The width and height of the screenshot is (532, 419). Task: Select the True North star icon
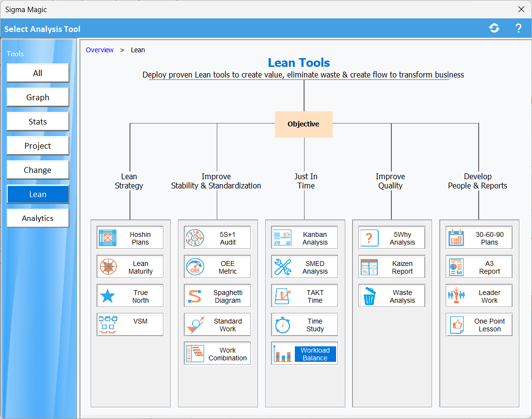pyautogui.click(x=108, y=296)
